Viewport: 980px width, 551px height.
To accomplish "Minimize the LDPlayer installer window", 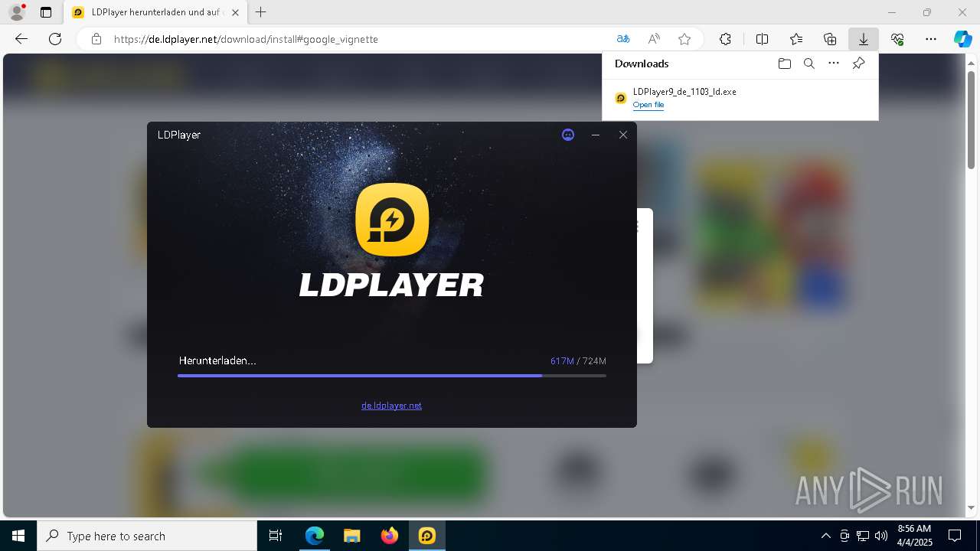I will click(x=596, y=135).
